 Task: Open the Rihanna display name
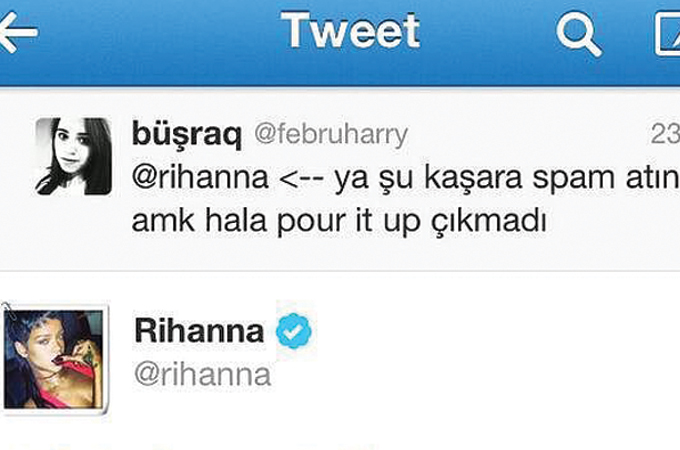click(x=199, y=331)
